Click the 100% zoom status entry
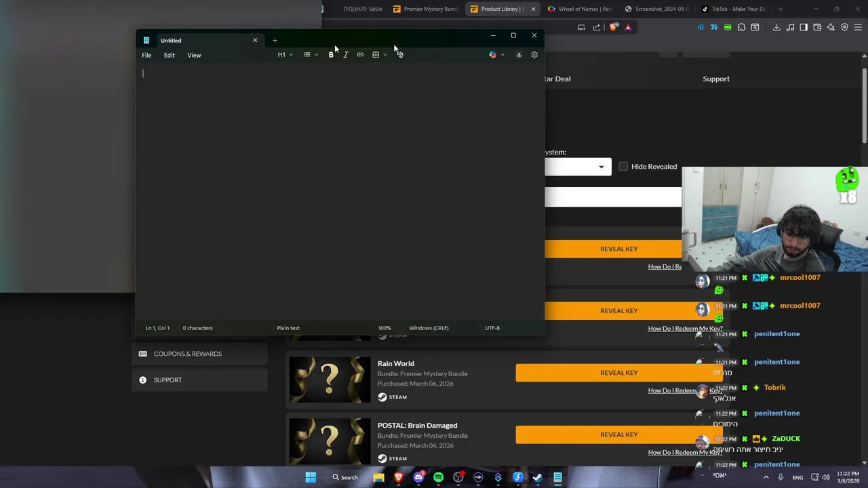868x488 pixels. (x=384, y=328)
